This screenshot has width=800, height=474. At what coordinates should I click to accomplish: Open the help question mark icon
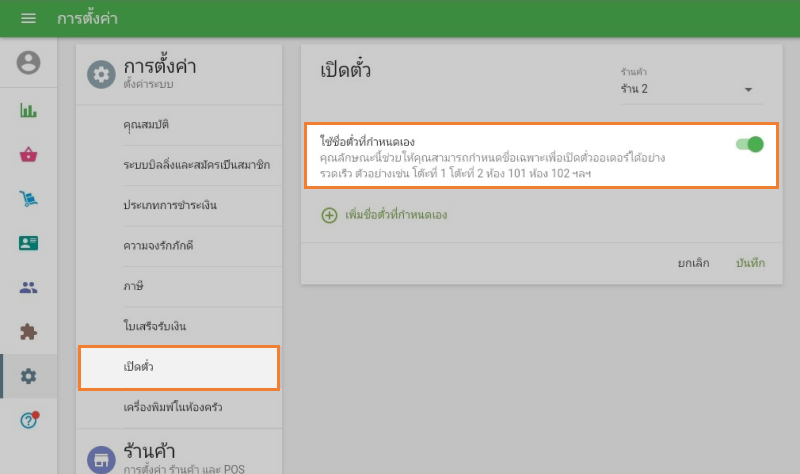click(x=29, y=420)
